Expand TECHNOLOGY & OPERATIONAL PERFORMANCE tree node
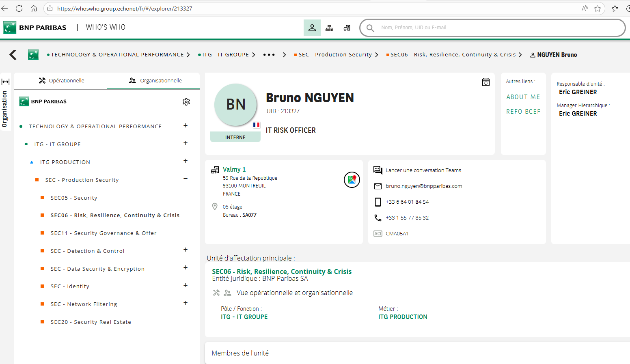The image size is (630, 364). coord(186,126)
